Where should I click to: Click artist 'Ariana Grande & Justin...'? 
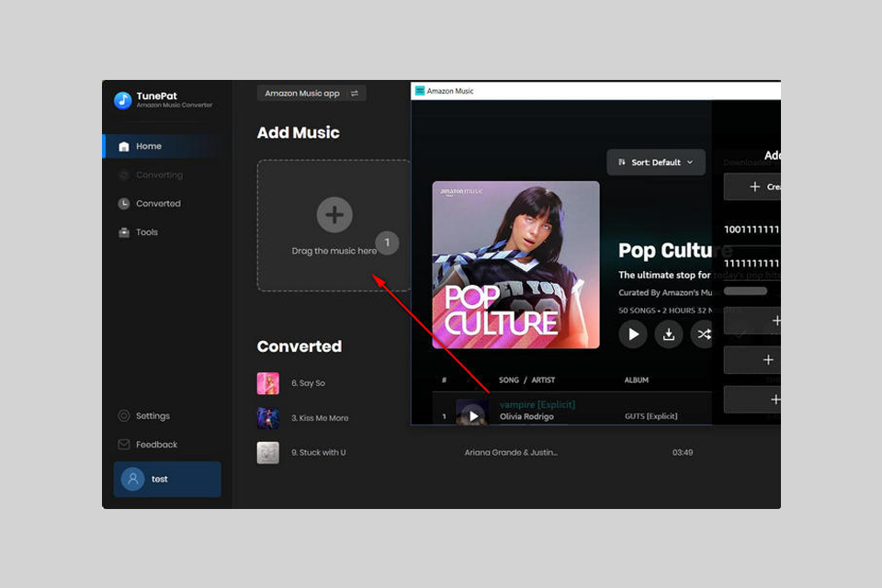pyautogui.click(x=511, y=452)
